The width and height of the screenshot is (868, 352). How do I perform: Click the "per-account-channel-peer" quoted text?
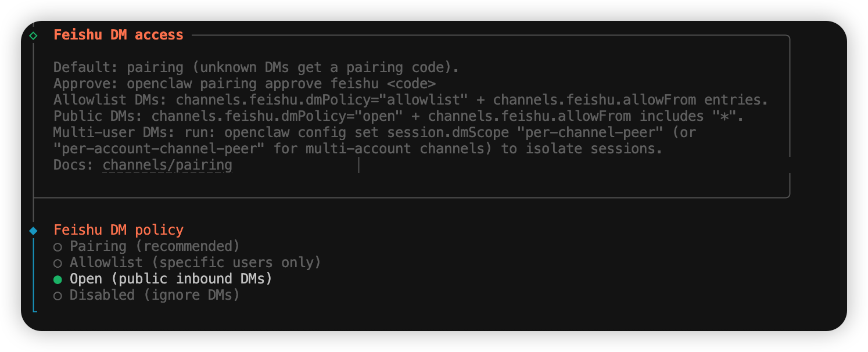coord(155,149)
